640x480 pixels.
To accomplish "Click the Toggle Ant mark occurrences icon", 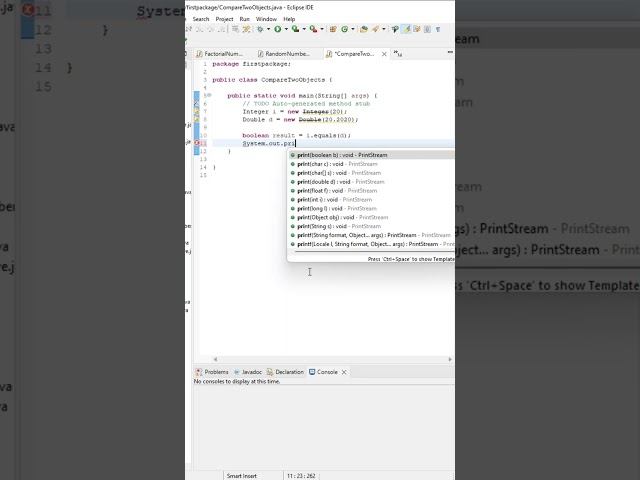I will pos(395,29).
